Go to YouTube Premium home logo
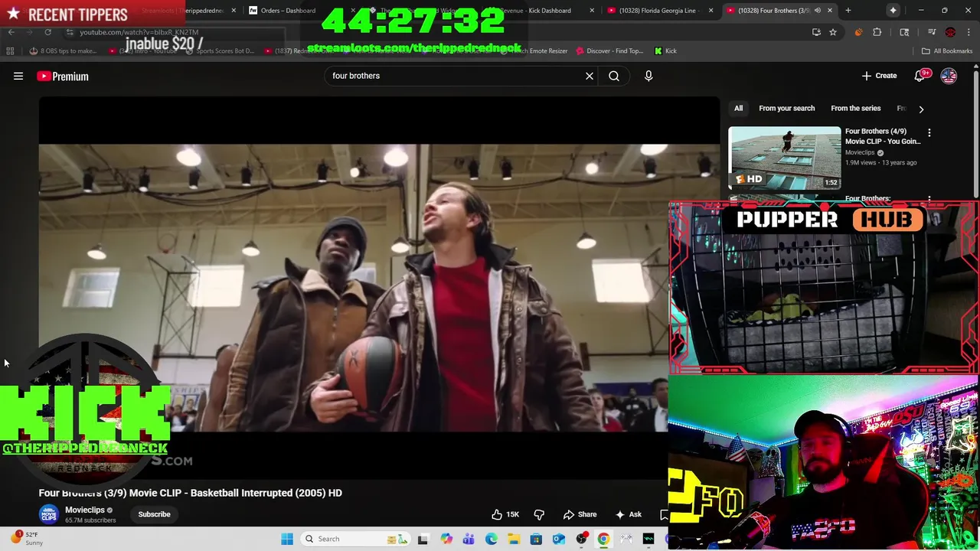980x551 pixels. coord(63,76)
